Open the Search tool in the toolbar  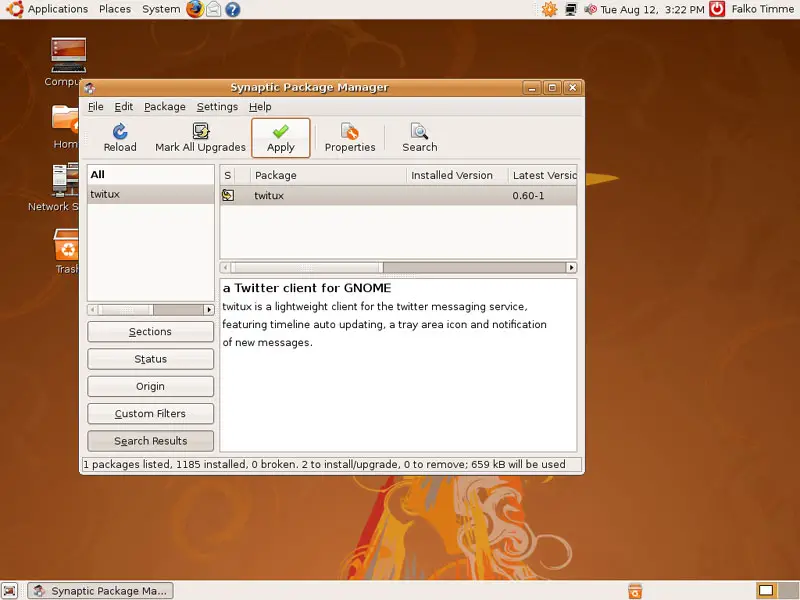[419, 138]
